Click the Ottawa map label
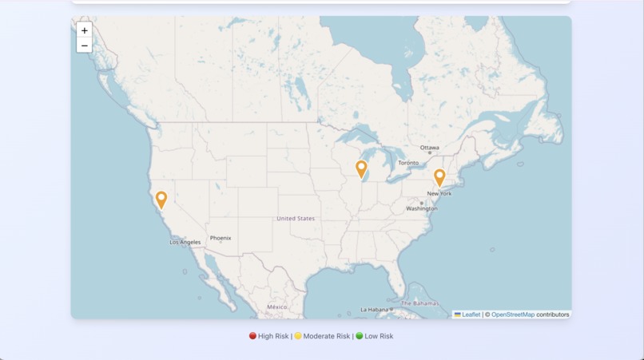 pyautogui.click(x=429, y=148)
